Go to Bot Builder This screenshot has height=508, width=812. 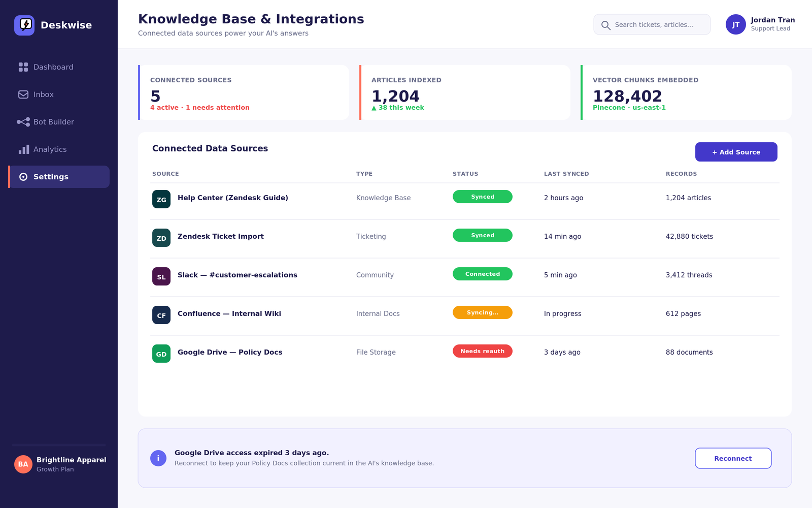(59, 122)
